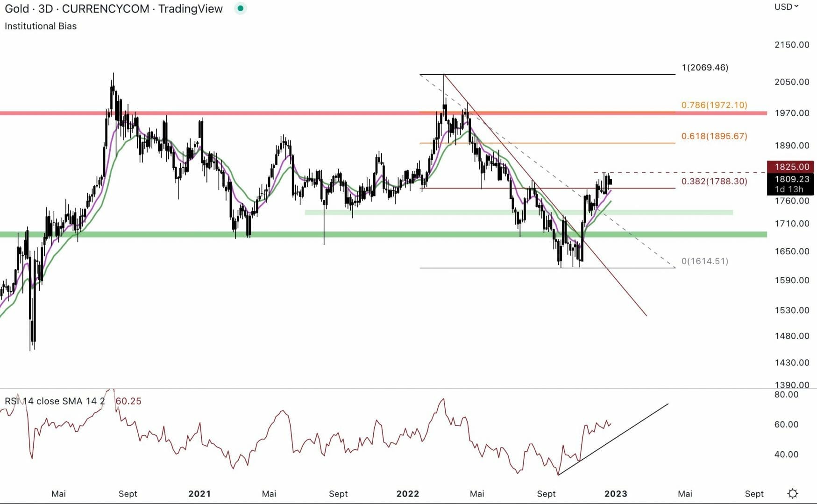The height and width of the screenshot is (504, 817).
Task: Select the red 1825.00 price label
Action: tap(791, 167)
